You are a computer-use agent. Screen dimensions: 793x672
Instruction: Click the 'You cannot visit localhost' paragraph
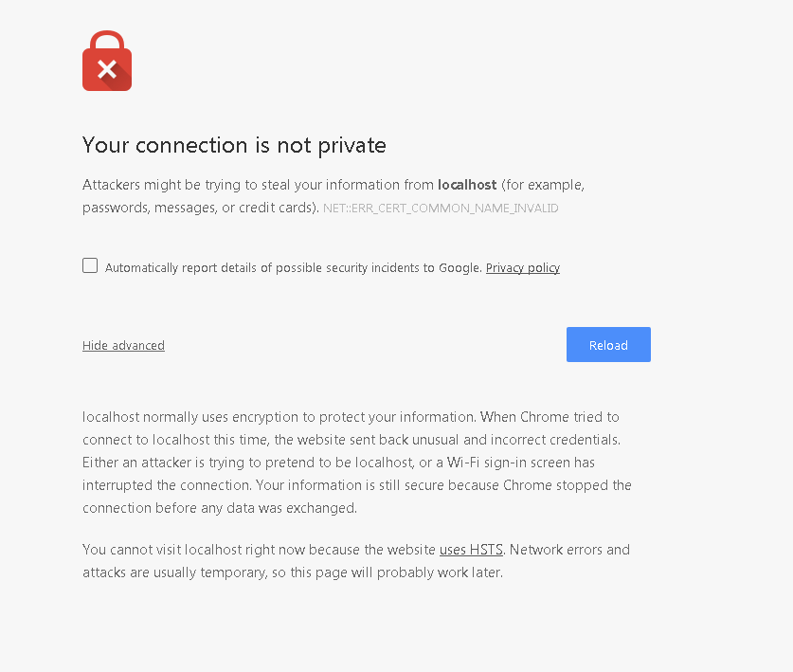pyautogui.click(x=256, y=550)
